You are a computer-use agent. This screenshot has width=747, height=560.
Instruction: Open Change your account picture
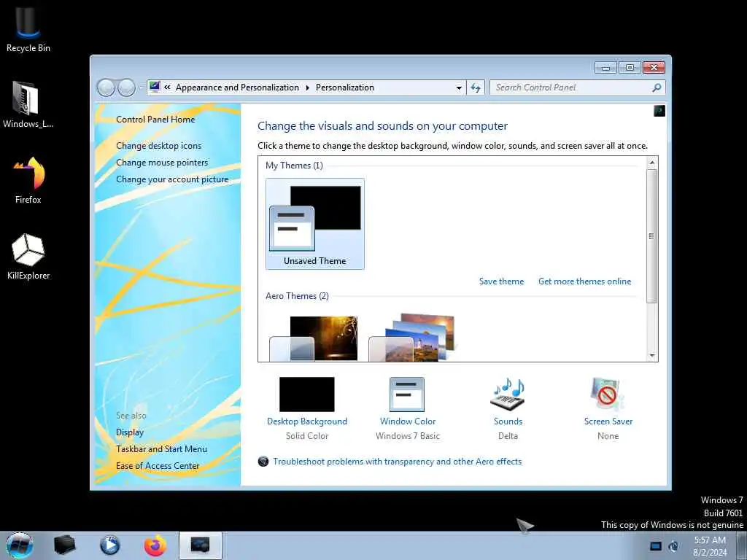[172, 179]
